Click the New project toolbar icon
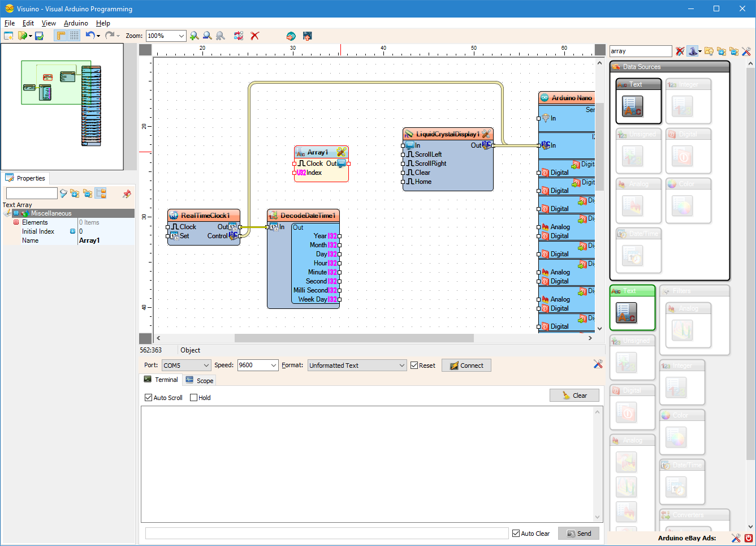The image size is (756, 546). 8,36
